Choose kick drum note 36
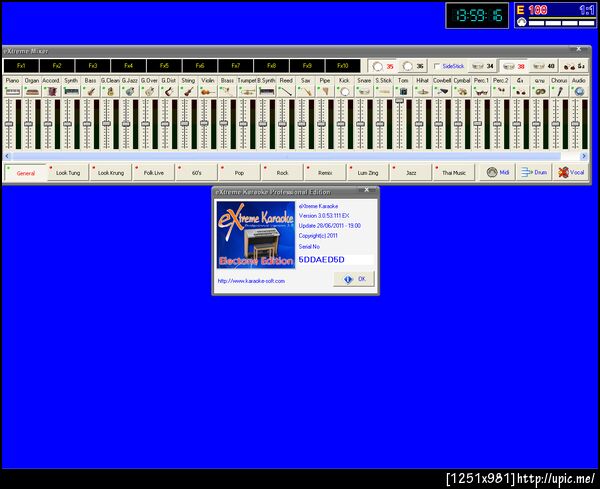 coord(412,66)
